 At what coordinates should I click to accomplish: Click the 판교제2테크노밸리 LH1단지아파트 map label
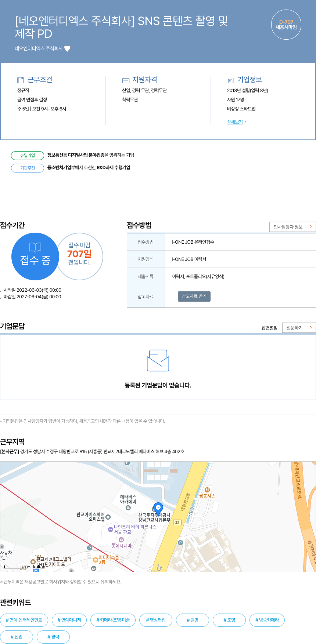[54, 562]
